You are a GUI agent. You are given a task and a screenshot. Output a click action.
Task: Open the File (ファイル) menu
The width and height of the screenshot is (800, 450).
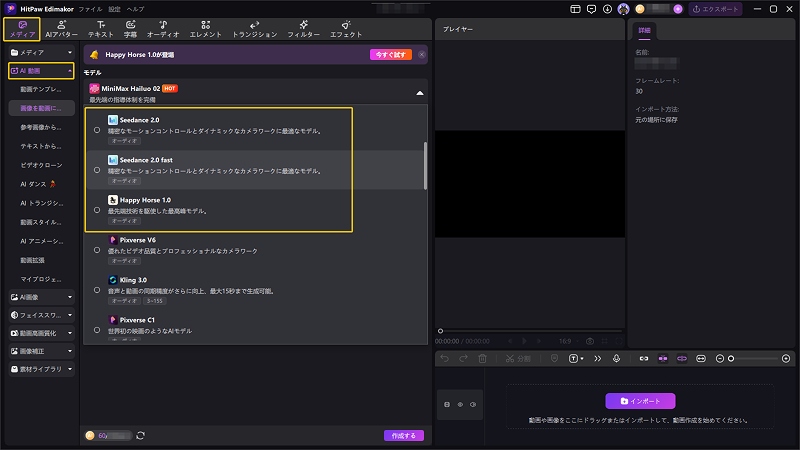(90, 9)
